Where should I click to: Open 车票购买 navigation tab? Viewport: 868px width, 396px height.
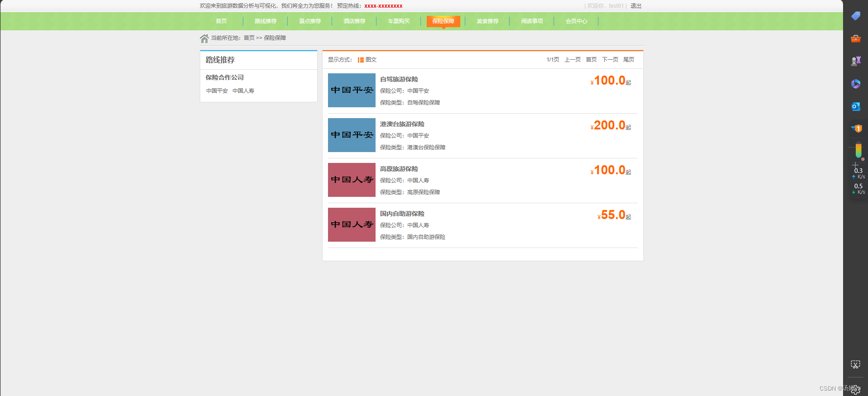(399, 21)
